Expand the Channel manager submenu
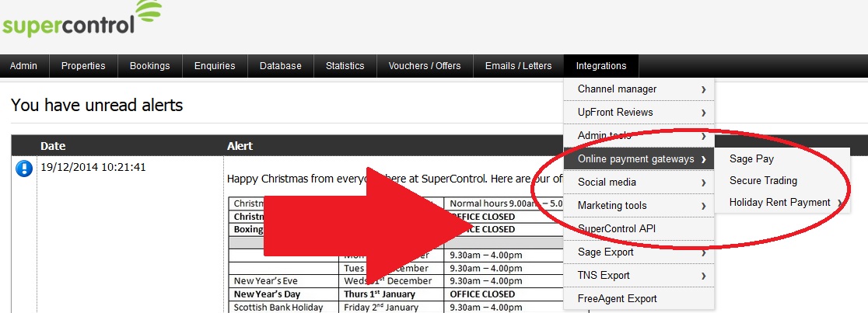The height and width of the screenshot is (313, 868). (x=638, y=89)
